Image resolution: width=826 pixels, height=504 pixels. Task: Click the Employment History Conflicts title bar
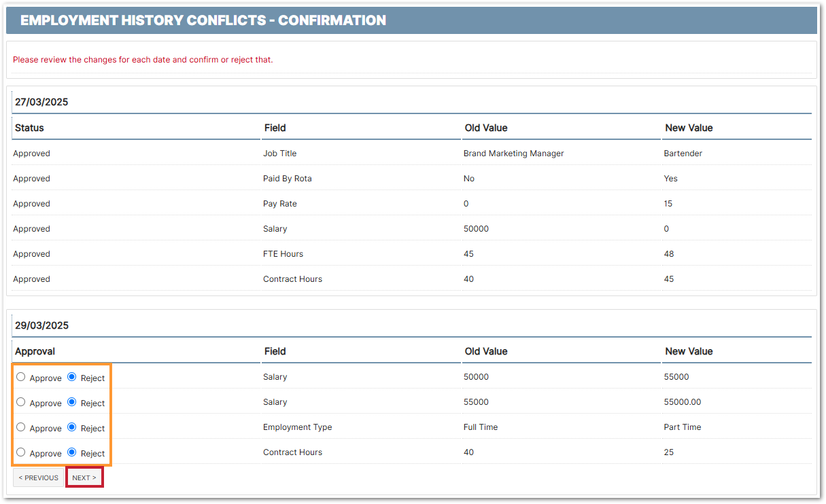(x=203, y=20)
